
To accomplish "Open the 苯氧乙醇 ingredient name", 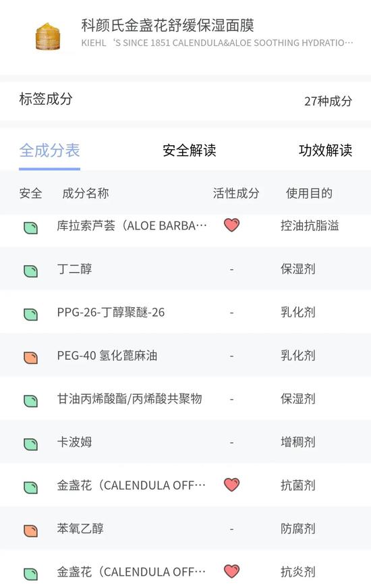I will (80, 529).
